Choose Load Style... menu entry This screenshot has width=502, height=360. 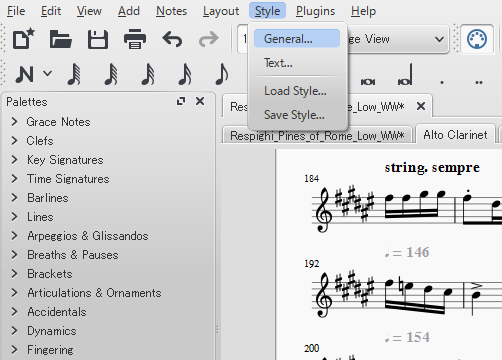[x=297, y=91]
